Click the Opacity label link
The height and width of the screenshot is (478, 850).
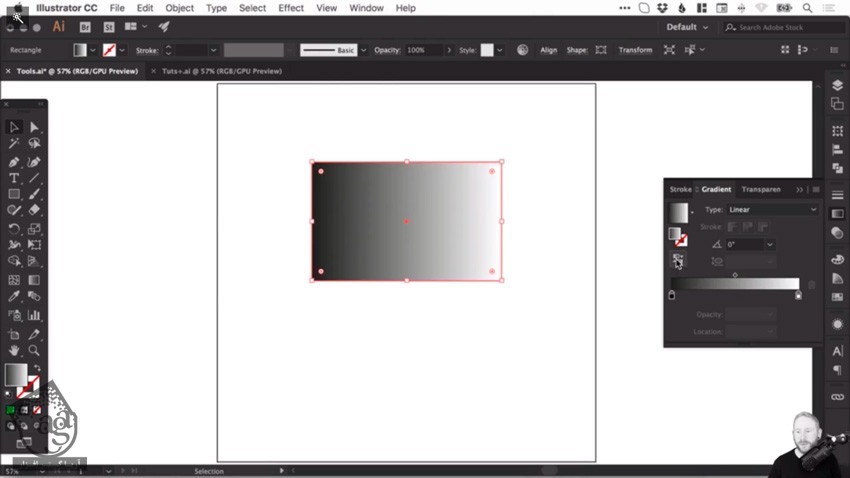pyautogui.click(x=387, y=50)
